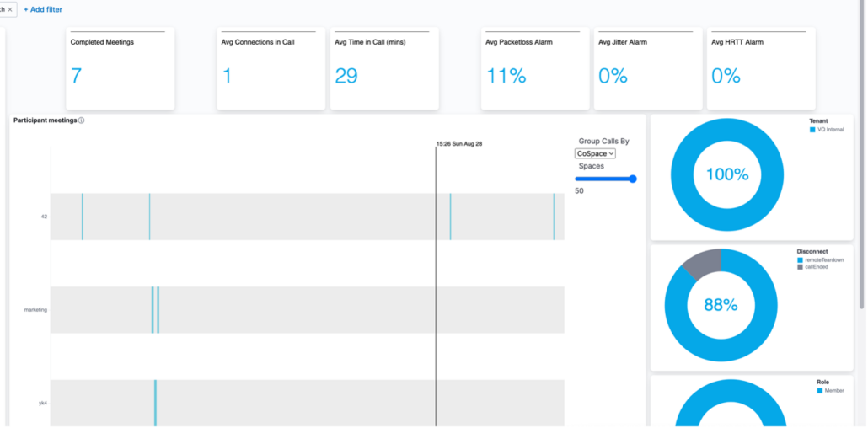Click the Completed Meetings card title

(102, 42)
